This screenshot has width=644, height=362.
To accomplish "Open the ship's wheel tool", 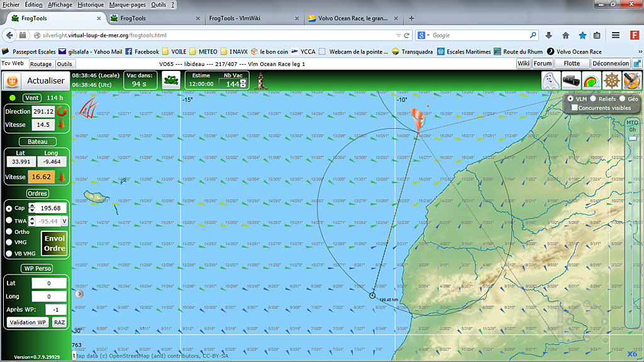I will [x=611, y=81].
